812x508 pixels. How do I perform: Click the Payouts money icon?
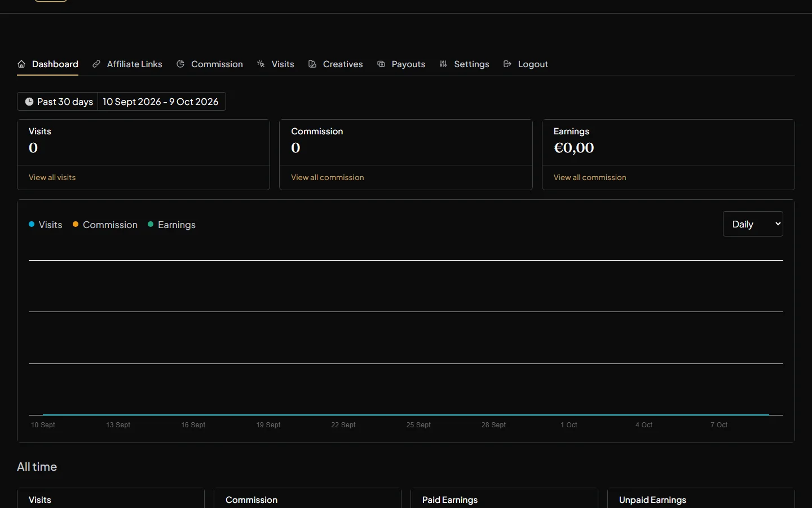[381, 64]
